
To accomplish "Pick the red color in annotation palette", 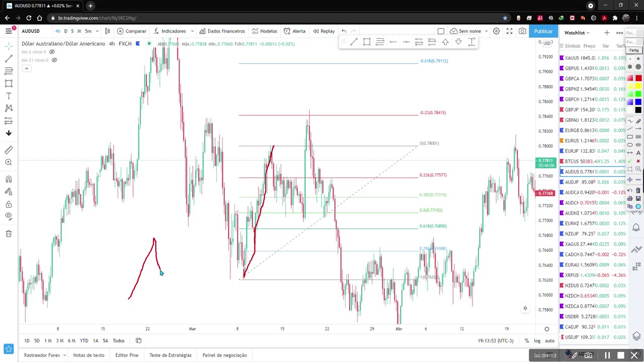I will point(638,78).
